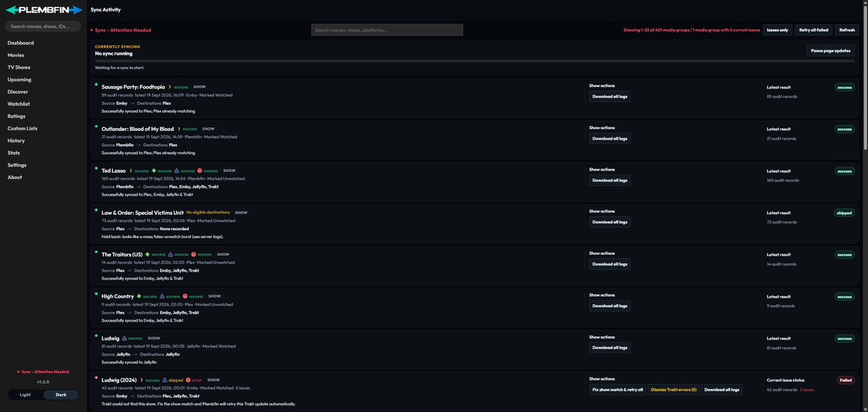868x412 pixels.
Task: Open Settings from sidebar
Action: click(17, 165)
